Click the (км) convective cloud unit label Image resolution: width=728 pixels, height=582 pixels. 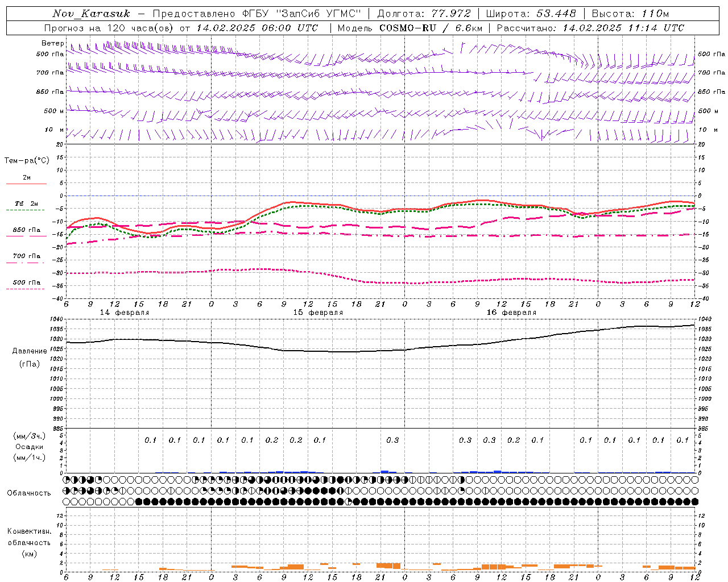(x=30, y=554)
